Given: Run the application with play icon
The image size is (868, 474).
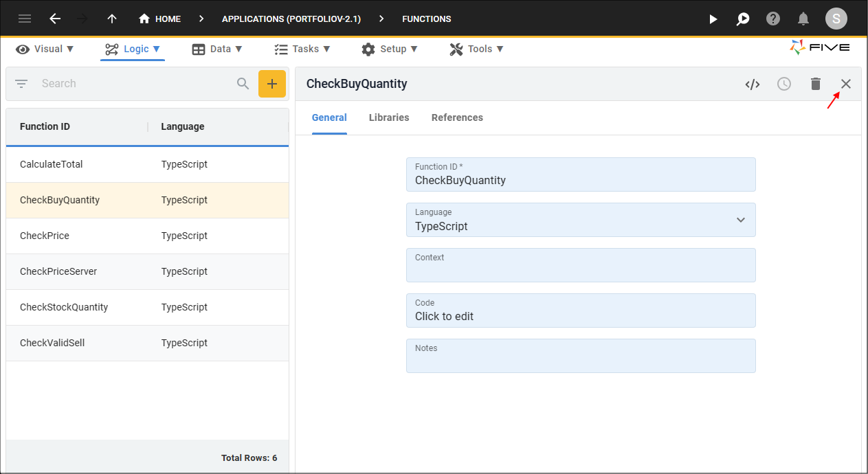Looking at the screenshot, I should pos(713,19).
